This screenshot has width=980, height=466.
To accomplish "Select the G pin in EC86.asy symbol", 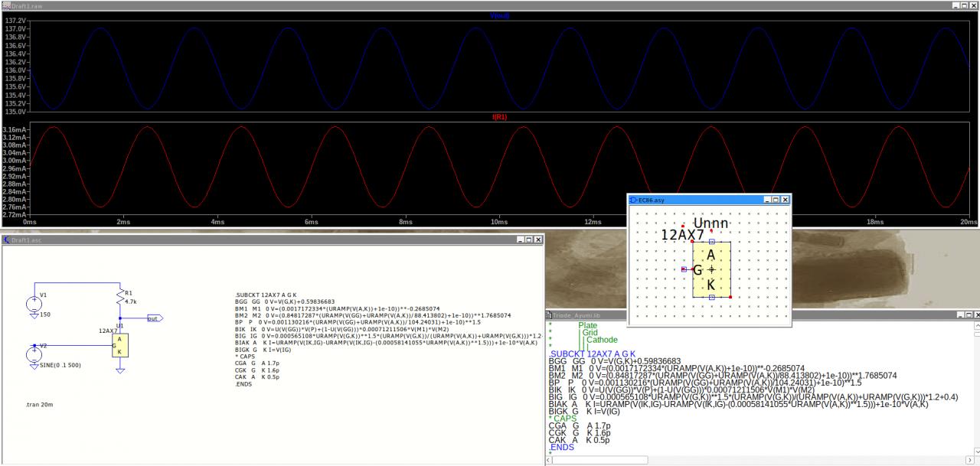I will (x=684, y=269).
